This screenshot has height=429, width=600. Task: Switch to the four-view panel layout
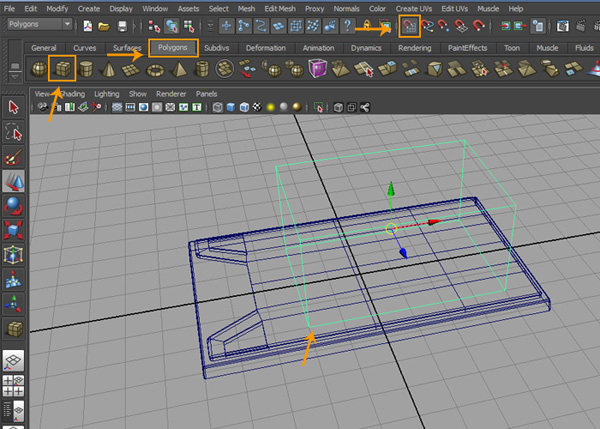14,386
